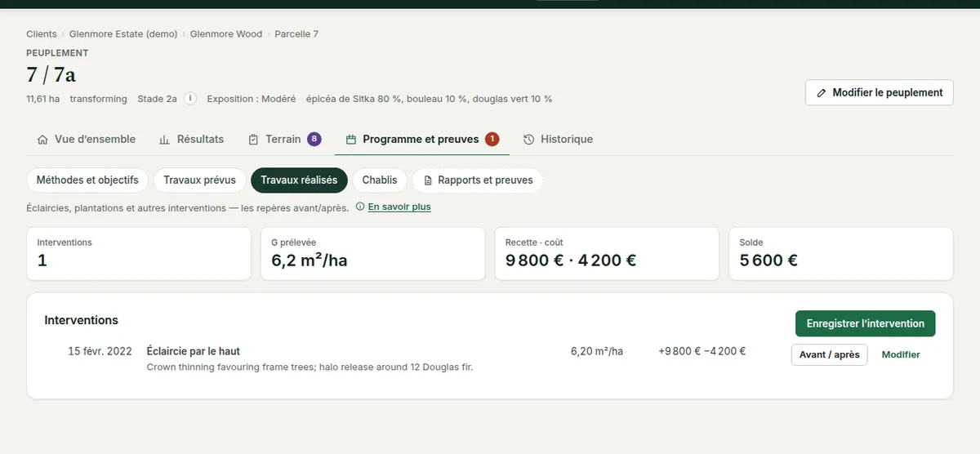Click the transforming status text
Image resolution: width=980 pixels, height=454 pixels.
(99, 99)
